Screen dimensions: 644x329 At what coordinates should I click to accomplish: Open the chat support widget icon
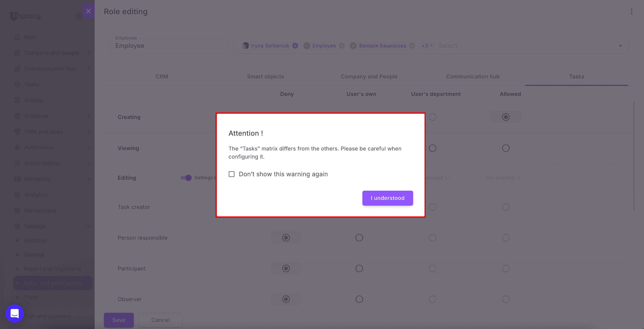(x=14, y=313)
